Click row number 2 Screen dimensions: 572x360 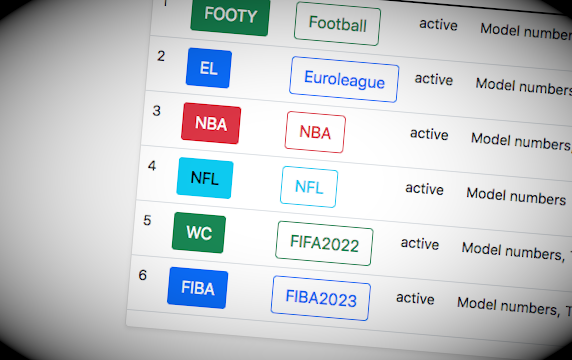(161, 56)
